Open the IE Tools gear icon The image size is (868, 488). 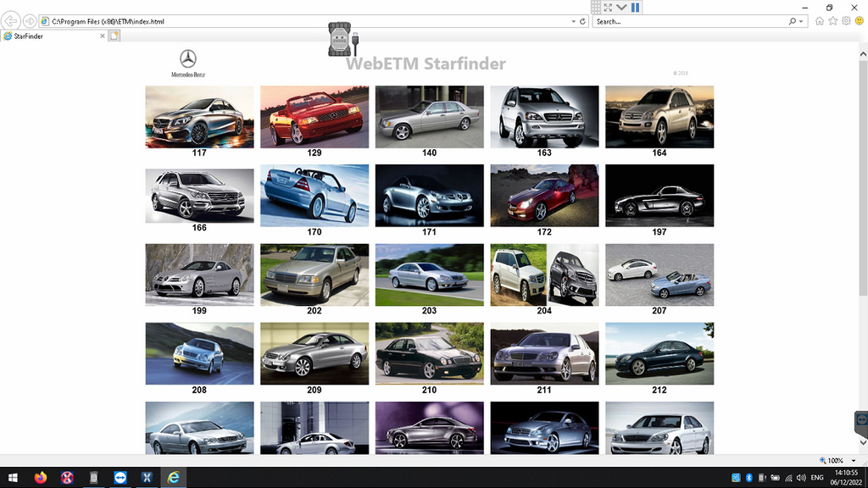point(845,21)
